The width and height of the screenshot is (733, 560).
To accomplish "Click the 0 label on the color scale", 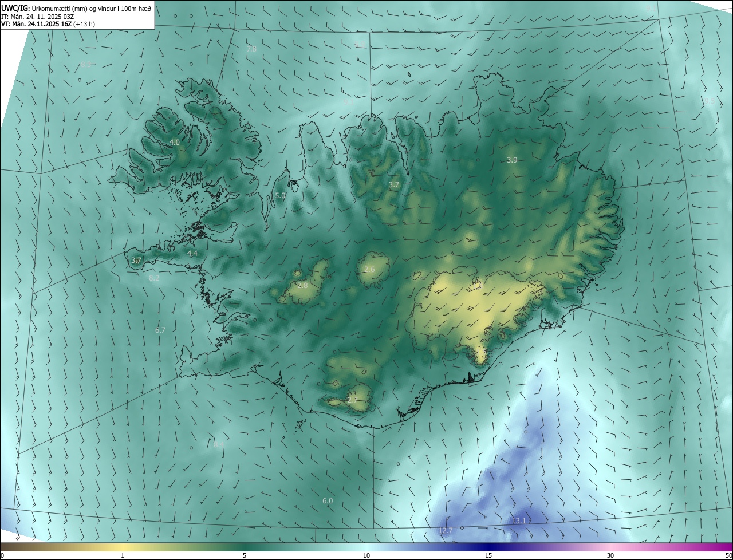I will click(x=2, y=555).
